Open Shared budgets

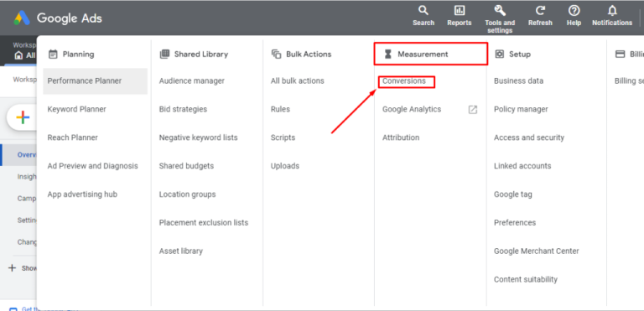coord(186,166)
